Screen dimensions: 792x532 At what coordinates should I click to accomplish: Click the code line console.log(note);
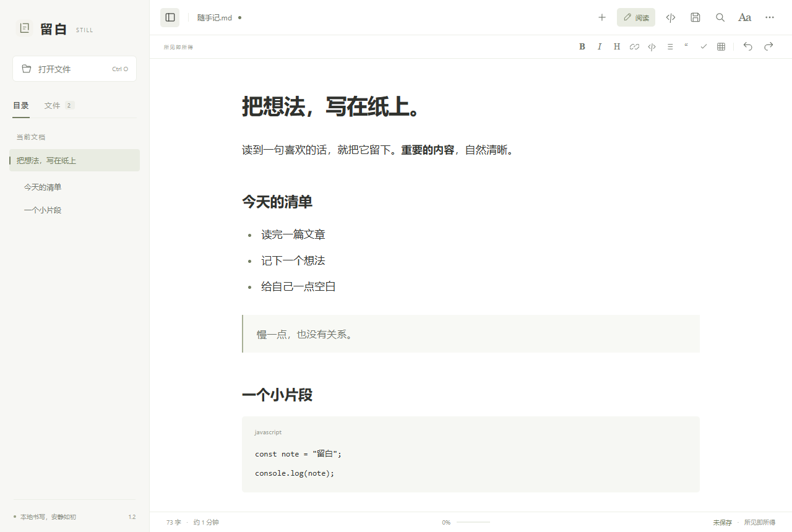(295, 473)
